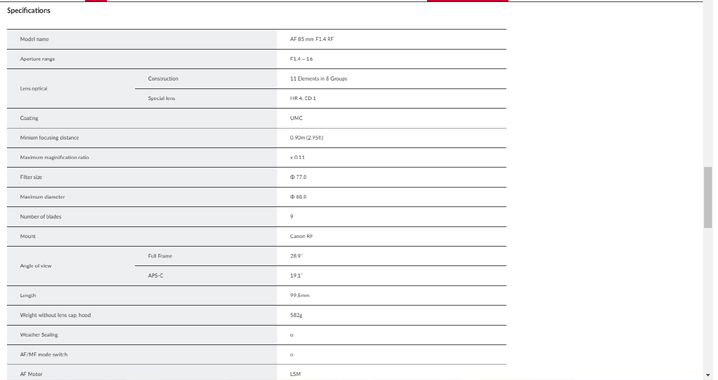Select the 582g weight value
Screen dimensions: 718x380
point(296,315)
